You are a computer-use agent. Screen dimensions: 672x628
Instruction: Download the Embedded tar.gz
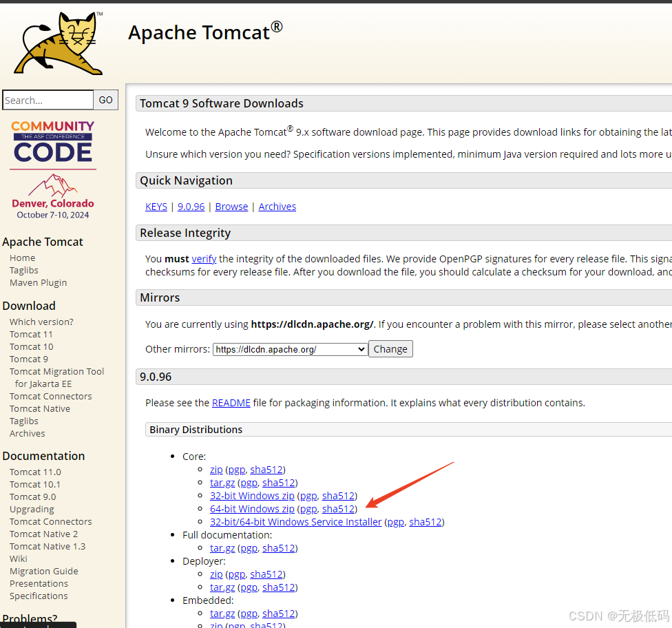click(x=222, y=614)
